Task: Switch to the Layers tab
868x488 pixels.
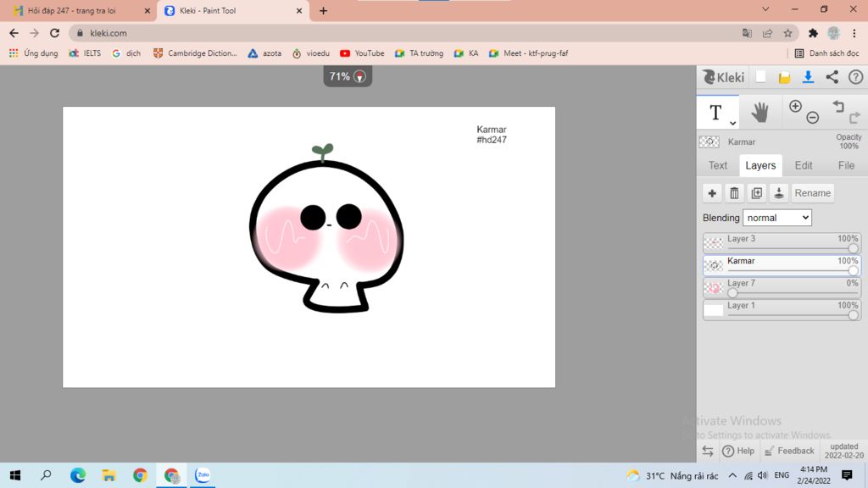Action: (x=760, y=165)
